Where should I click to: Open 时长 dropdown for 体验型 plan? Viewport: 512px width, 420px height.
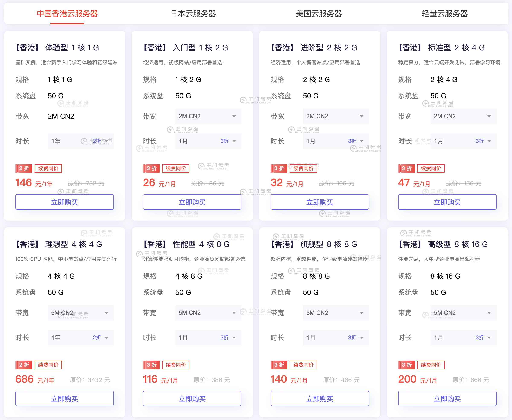[81, 141]
